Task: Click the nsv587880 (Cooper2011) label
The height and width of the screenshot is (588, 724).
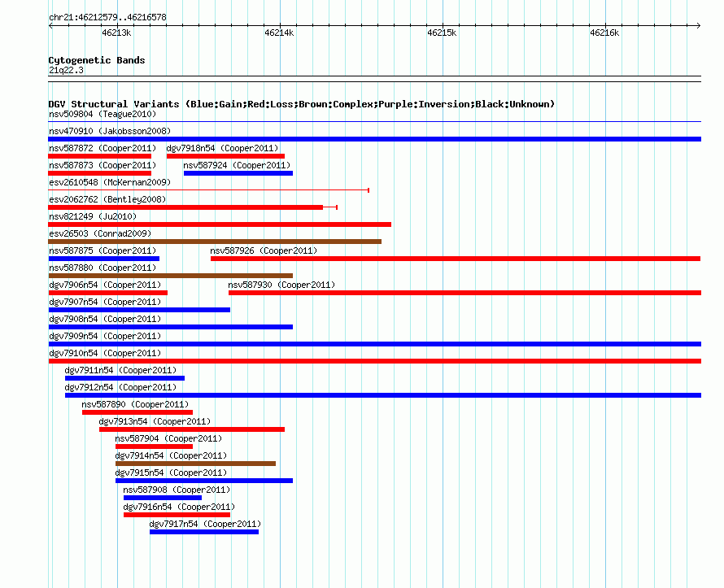Action: (102, 268)
